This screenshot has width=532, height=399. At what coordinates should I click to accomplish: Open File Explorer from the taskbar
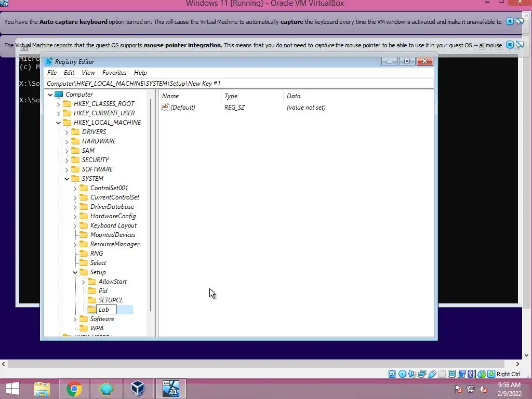pos(42,389)
